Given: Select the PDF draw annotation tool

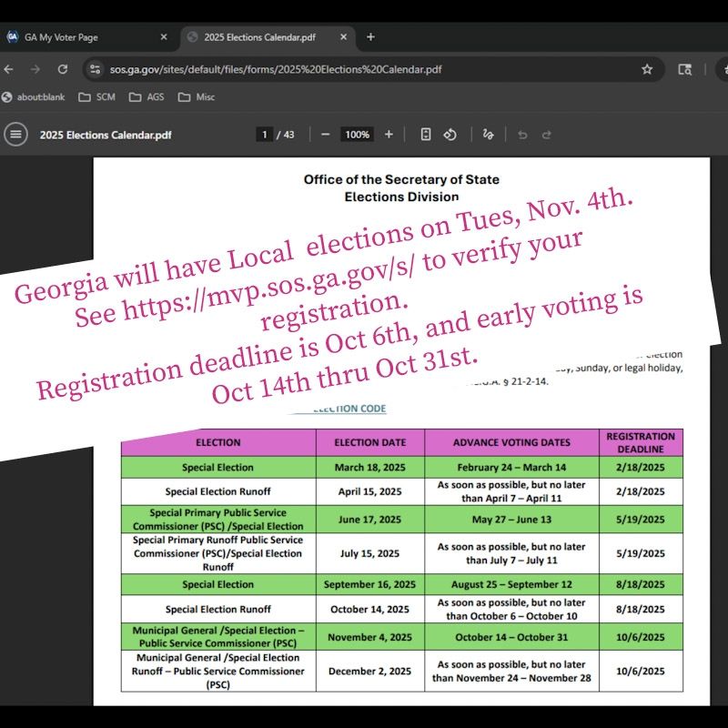Looking at the screenshot, I should click(488, 135).
